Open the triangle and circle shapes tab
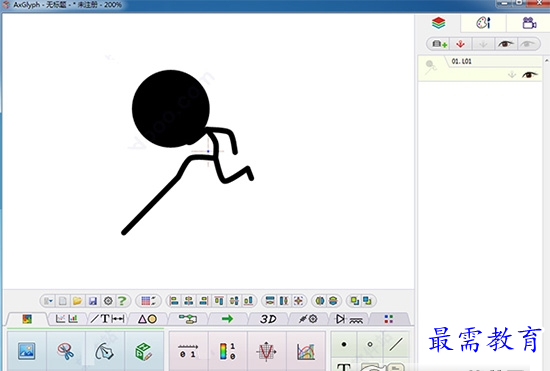Screen dimensions: 550x371 pos(147,319)
